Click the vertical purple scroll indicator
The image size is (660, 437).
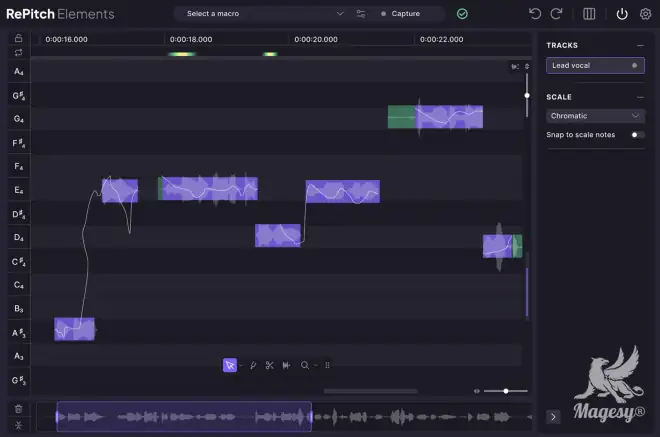point(527,291)
